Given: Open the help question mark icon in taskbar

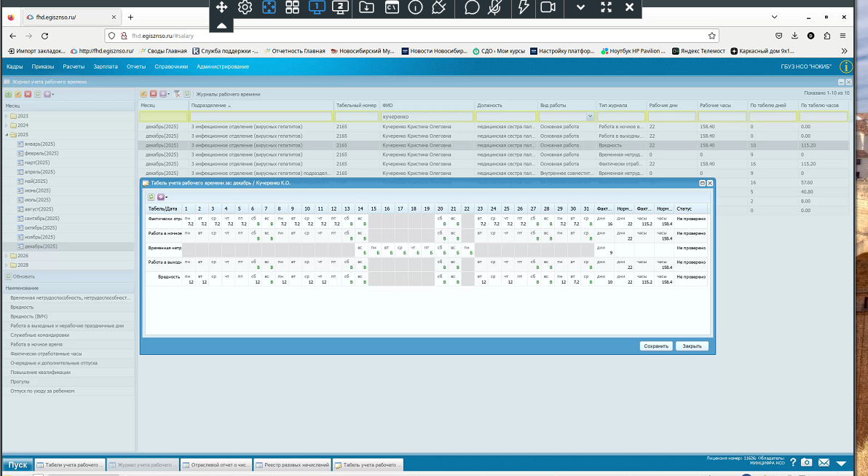Looking at the screenshot, I should tap(793, 463).
